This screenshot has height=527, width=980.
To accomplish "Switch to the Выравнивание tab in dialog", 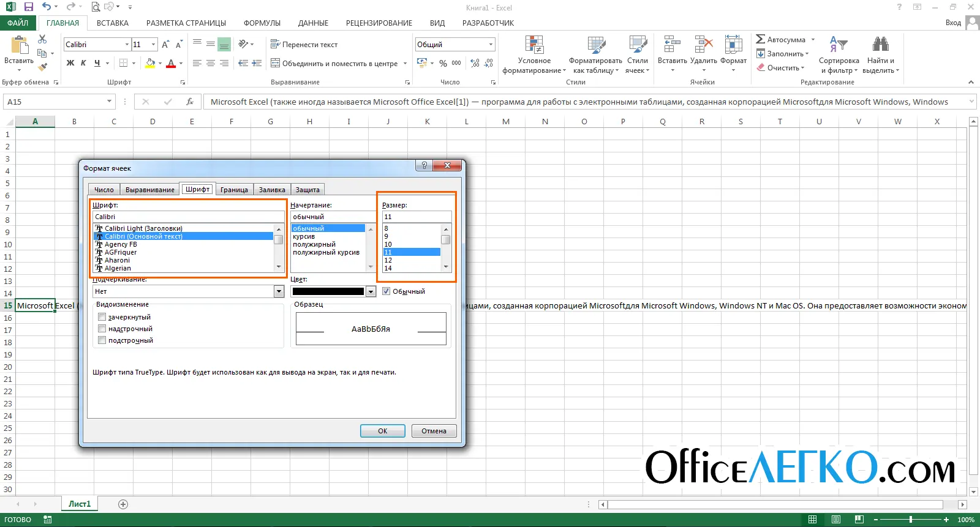I will [x=150, y=190].
